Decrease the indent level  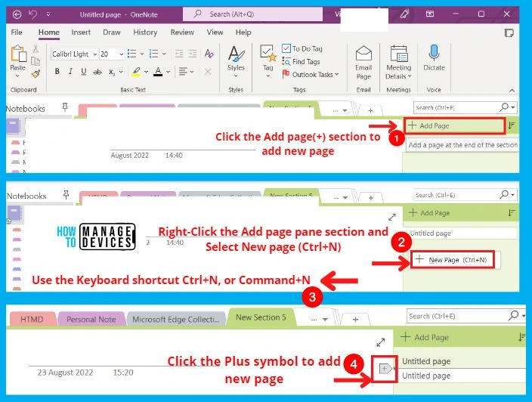(179, 54)
